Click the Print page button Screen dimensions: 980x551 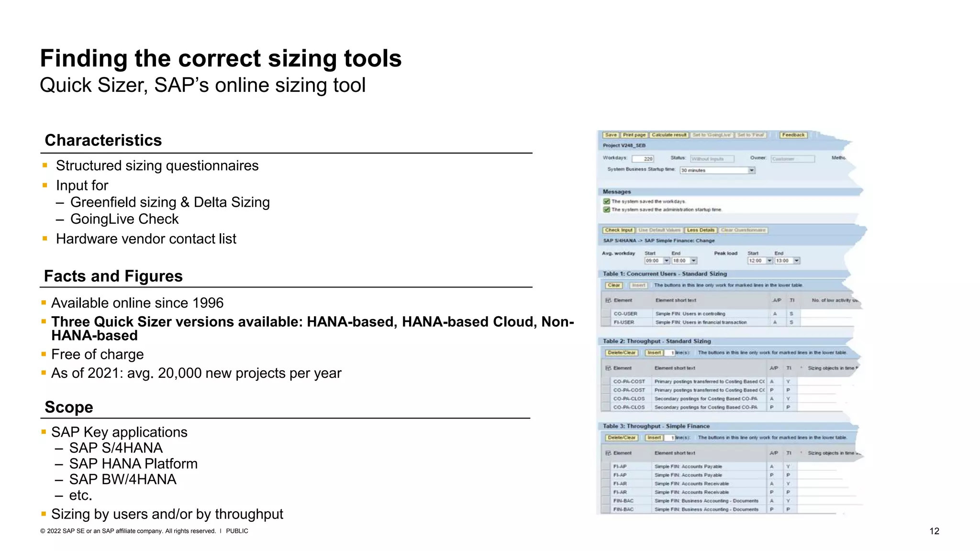pyautogui.click(x=634, y=135)
